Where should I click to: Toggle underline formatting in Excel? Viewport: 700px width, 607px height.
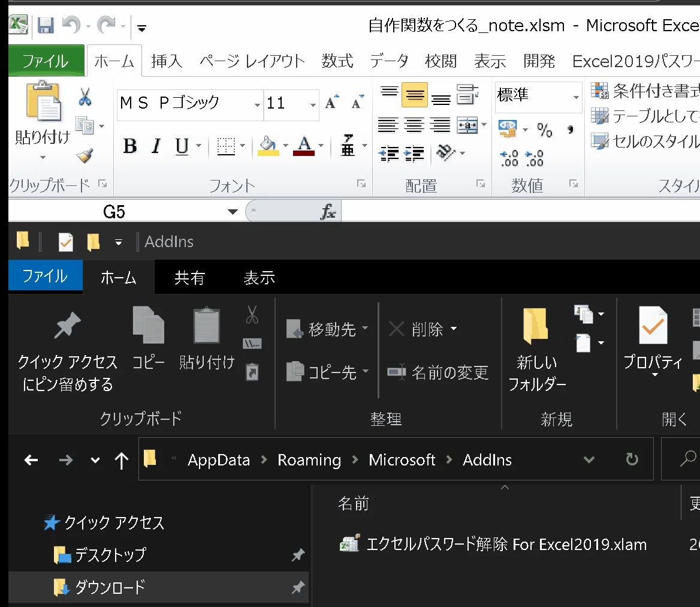(x=182, y=146)
